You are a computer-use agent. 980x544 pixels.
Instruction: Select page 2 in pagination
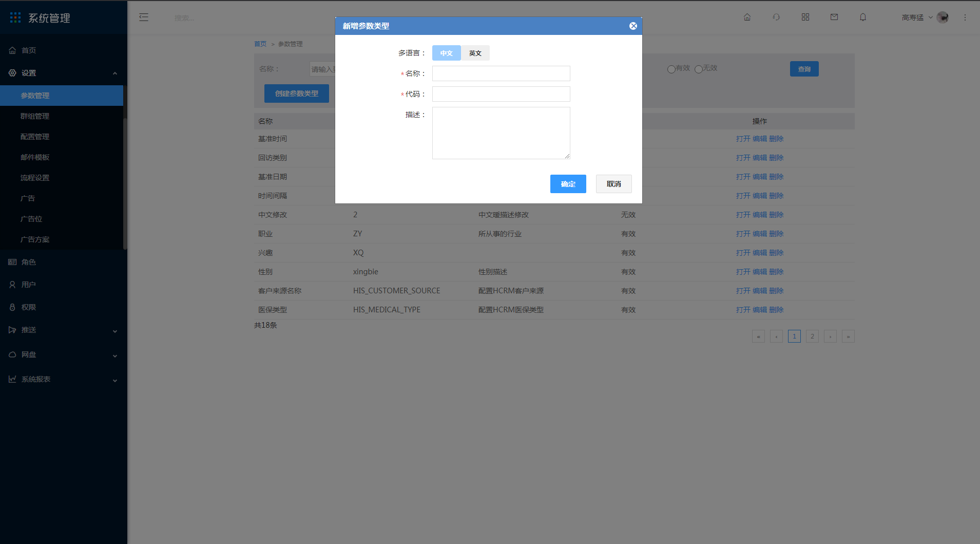[812, 336]
